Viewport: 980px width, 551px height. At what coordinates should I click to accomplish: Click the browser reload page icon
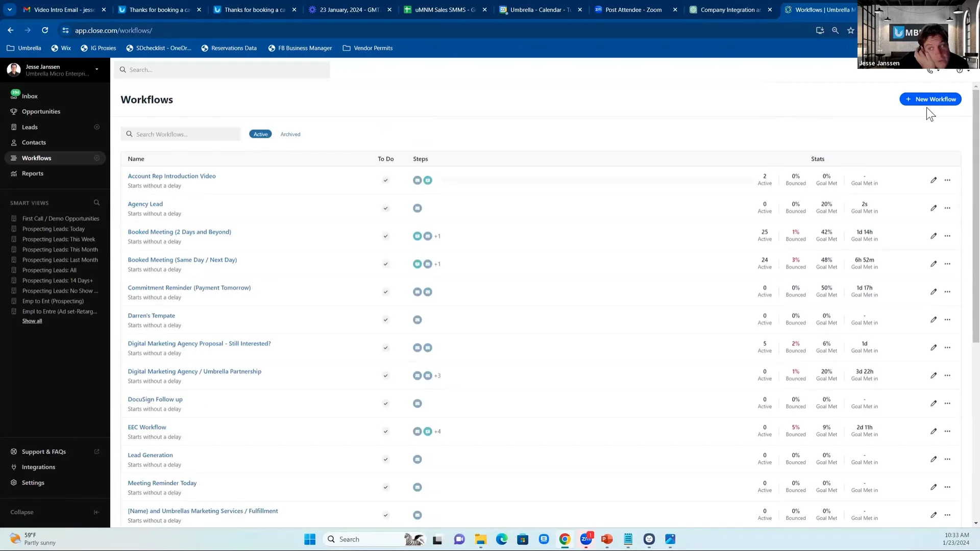pos(45,31)
